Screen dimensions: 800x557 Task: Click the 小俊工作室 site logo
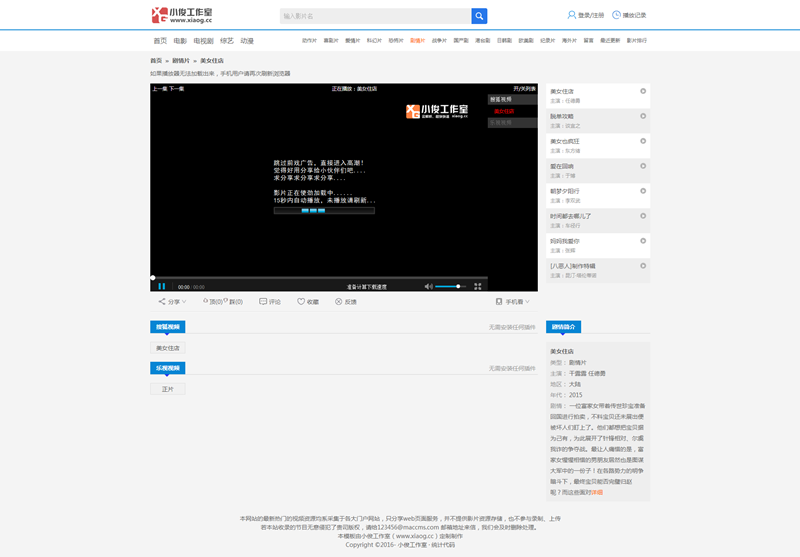coord(182,15)
